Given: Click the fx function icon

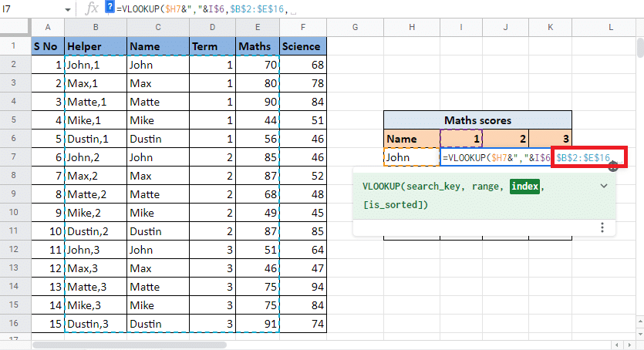Looking at the screenshot, I should [92, 8].
